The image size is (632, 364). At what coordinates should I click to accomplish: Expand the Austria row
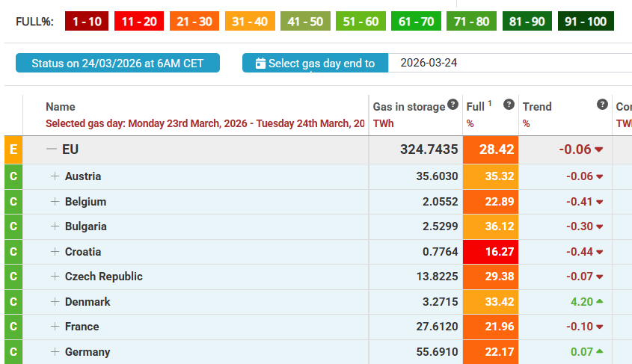pos(55,176)
